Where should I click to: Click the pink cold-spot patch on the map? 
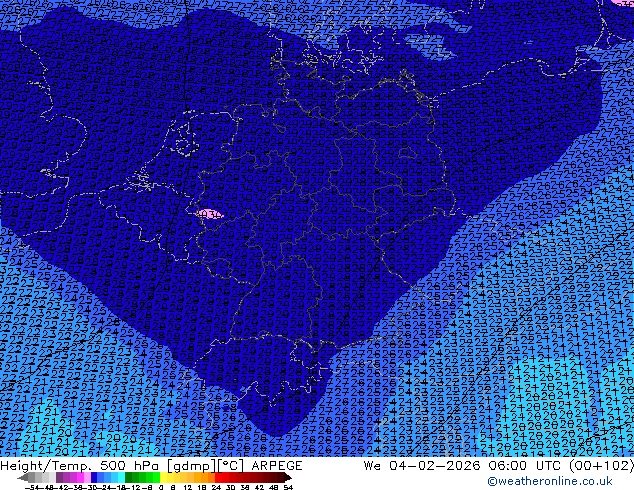(209, 214)
